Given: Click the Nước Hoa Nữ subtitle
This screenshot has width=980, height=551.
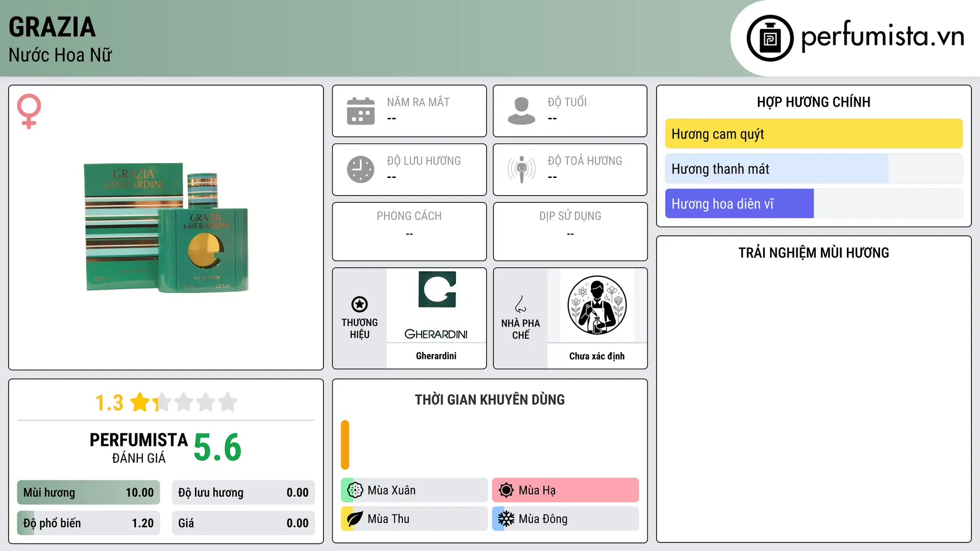Looking at the screenshot, I should tap(60, 55).
